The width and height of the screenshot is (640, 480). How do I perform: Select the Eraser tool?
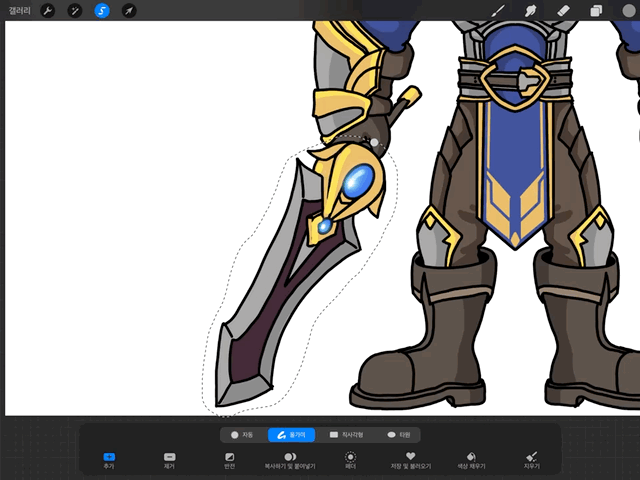tap(564, 10)
